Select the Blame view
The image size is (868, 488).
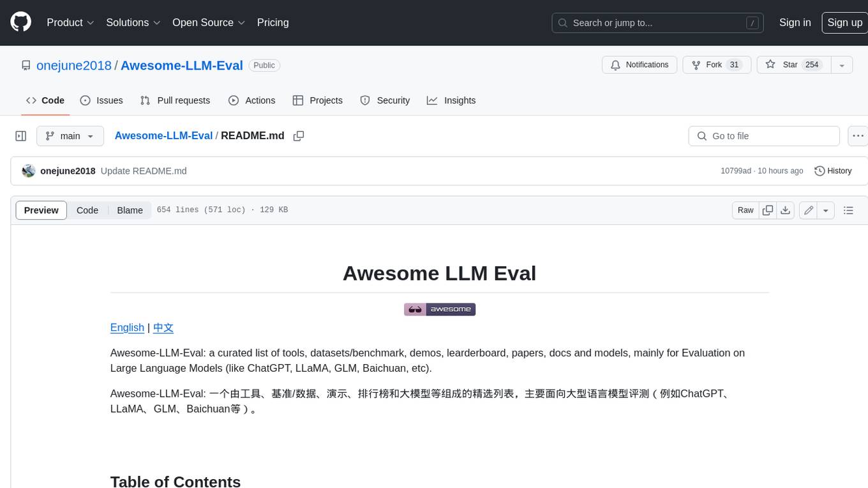tap(130, 210)
